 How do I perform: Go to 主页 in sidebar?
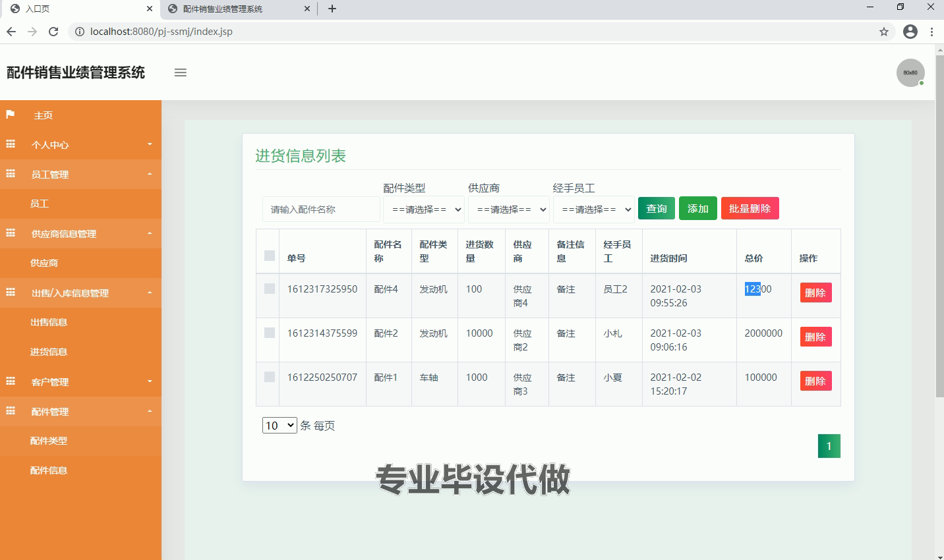(80, 115)
